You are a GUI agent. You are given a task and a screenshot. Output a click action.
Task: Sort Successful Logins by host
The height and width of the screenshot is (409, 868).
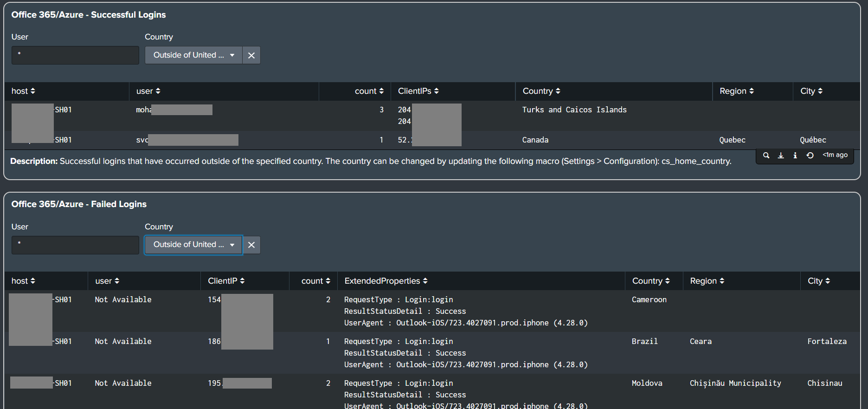(23, 91)
